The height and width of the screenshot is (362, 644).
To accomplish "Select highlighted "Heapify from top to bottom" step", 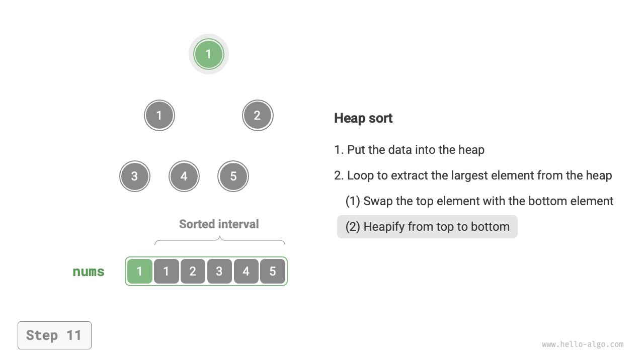I will click(427, 227).
